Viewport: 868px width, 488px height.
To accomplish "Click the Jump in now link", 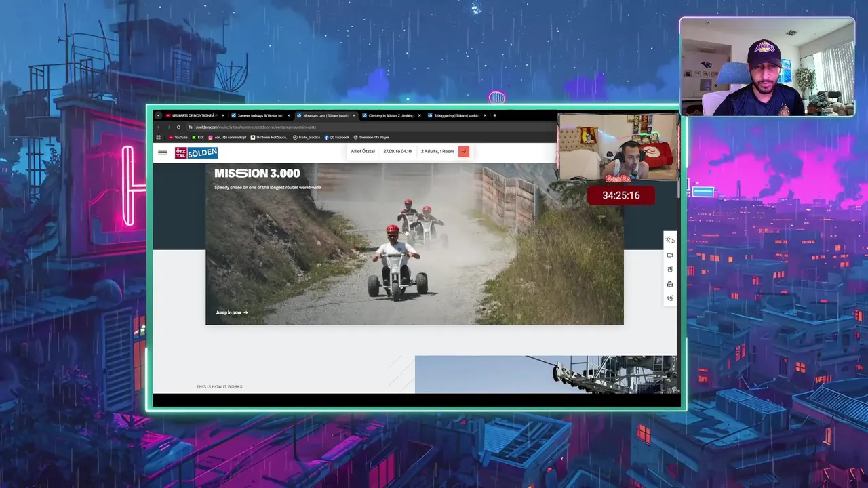I will [231, 312].
